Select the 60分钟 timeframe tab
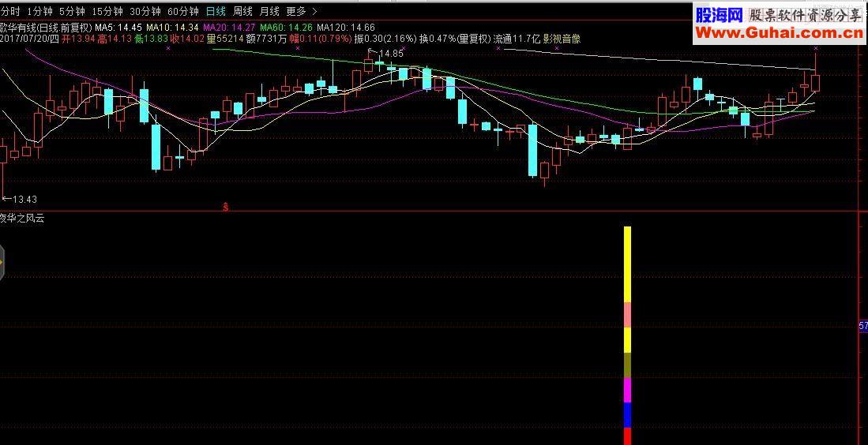The image size is (868, 445). coord(182,11)
